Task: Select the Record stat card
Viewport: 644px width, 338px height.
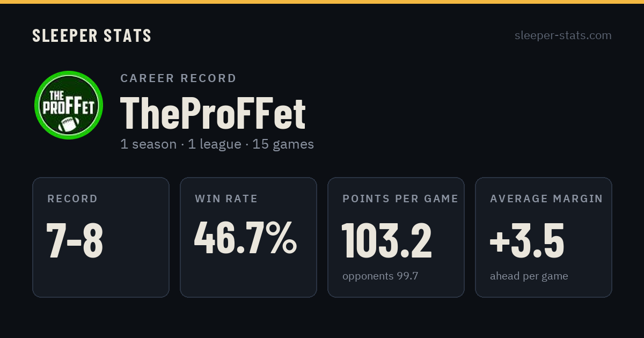Action: click(x=101, y=237)
